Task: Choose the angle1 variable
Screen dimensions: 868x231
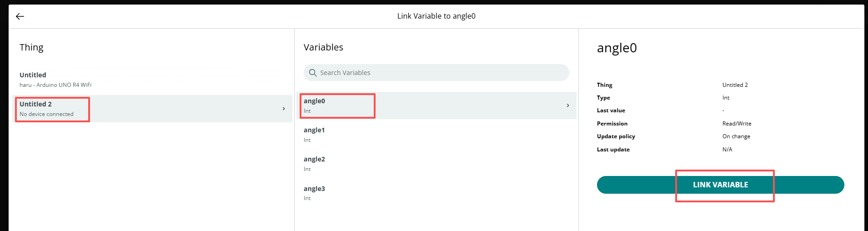Action: (437, 135)
